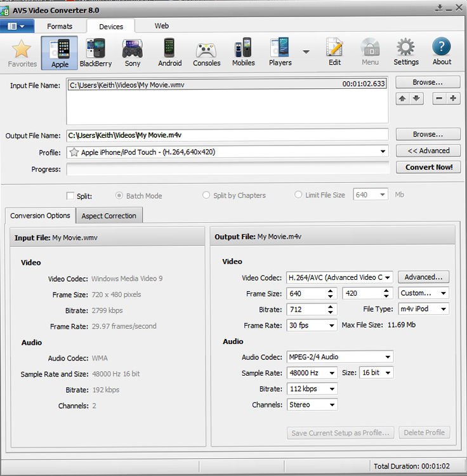Adjust frame width 640 stepper
Screen dimensions: 467x476
tap(330, 293)
